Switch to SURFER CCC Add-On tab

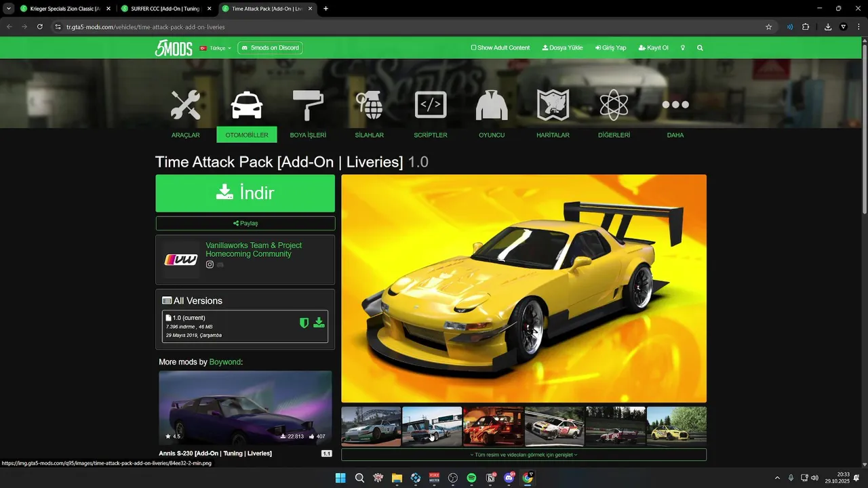click(x=165, y=9)
